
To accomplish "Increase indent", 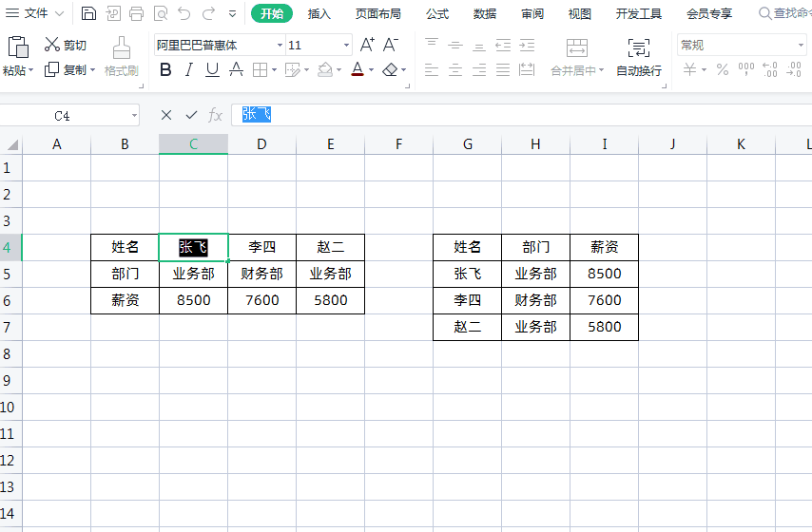I will pos(527,45).
